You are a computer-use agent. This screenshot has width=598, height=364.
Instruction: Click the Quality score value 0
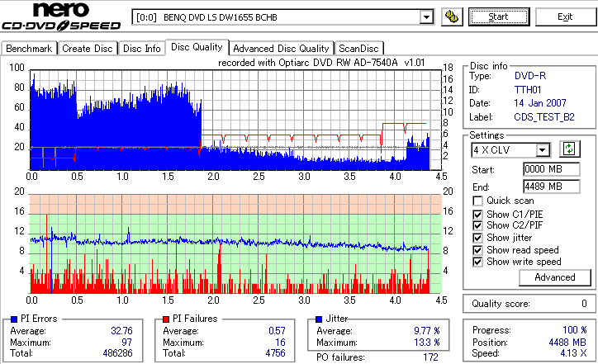coord(584,304)
